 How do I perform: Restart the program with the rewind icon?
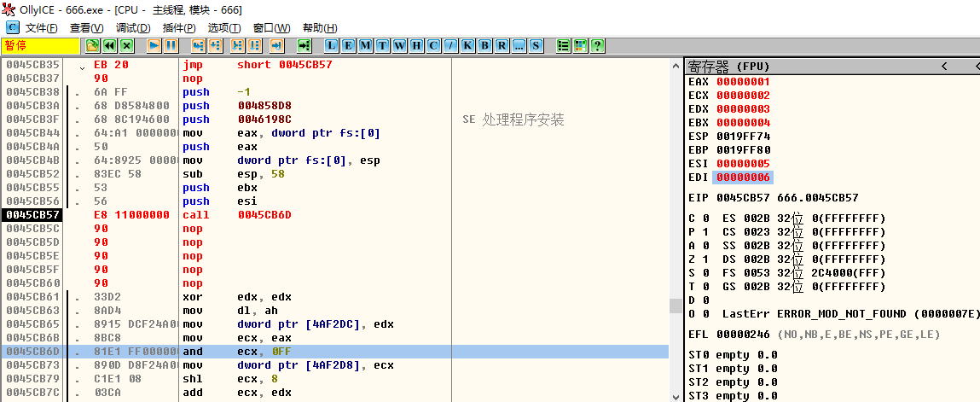[110, 45]
